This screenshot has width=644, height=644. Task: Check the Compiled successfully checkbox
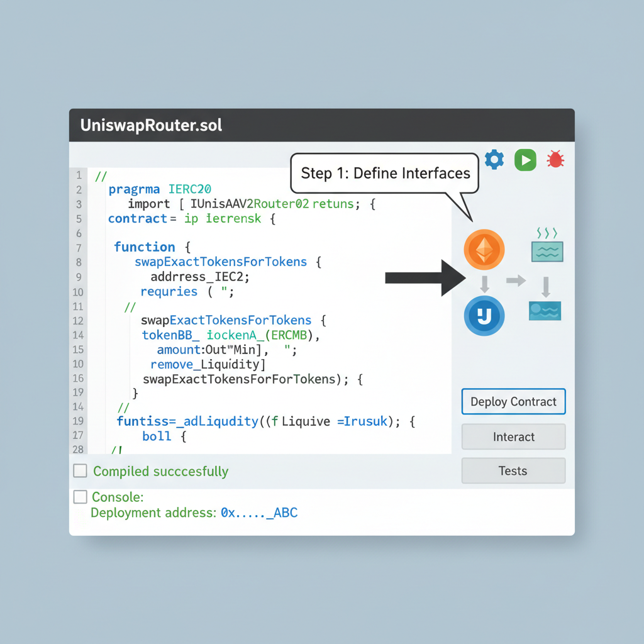pyautogui.click(x=80, y=470)
